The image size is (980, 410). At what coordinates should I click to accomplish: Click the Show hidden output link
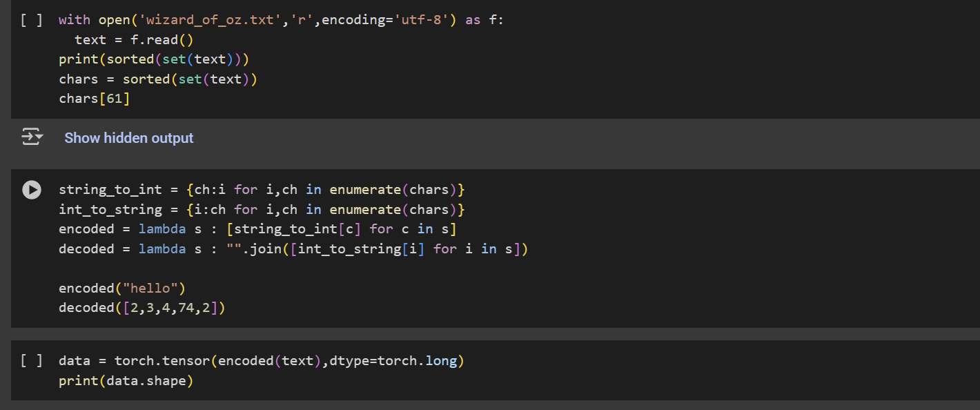coord(129,138)
